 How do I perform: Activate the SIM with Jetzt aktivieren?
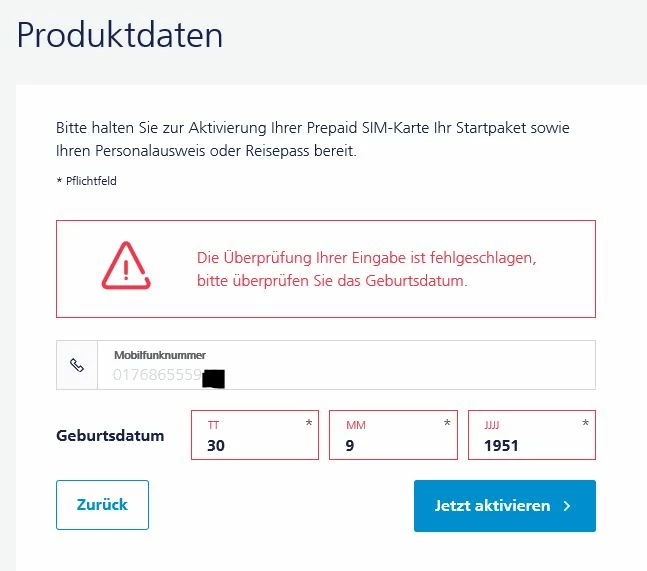click(x=504, y=506)
